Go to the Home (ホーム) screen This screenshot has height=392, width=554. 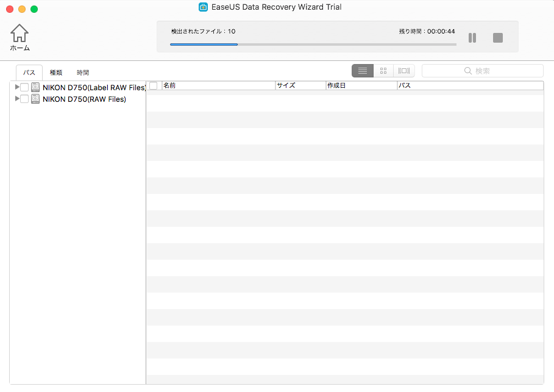(20, 37)
